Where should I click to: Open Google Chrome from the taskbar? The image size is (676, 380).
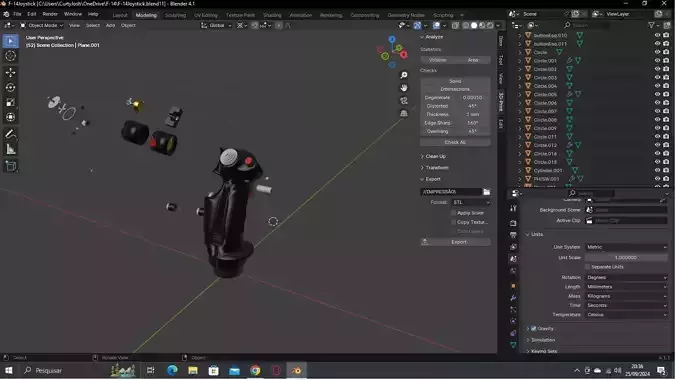click(255, 371)
